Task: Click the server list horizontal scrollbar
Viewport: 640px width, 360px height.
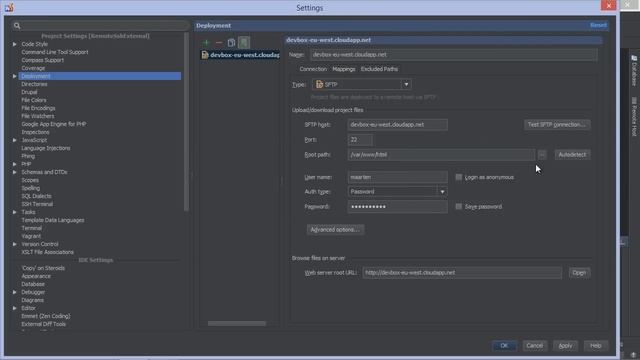Action: pyautogui.click(x=237, y=323)
